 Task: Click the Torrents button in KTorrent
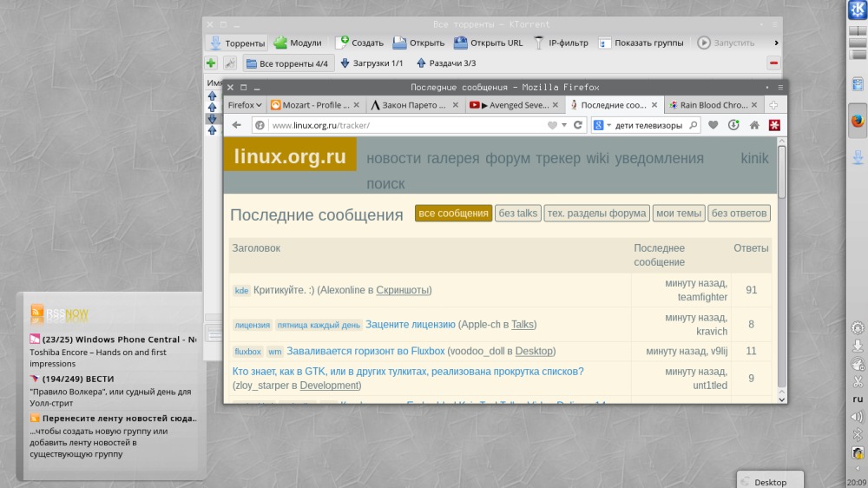(x=237, y=43)
